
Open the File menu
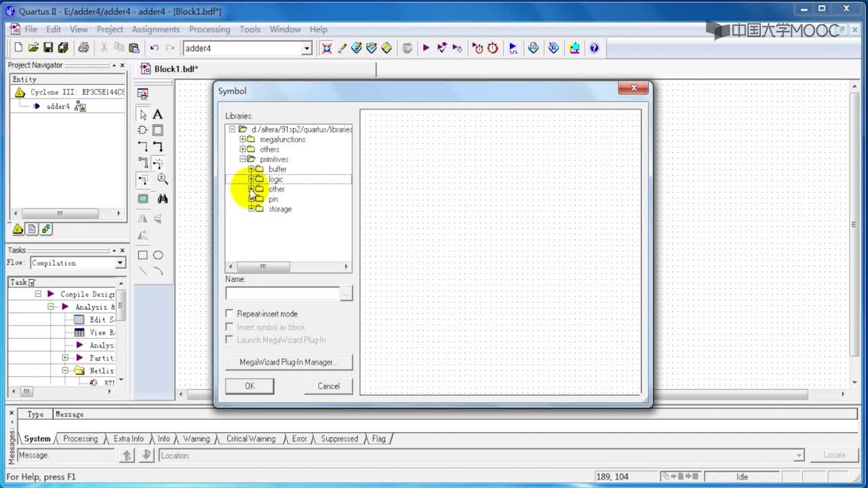pyautogui.click(x=31, y=29)
